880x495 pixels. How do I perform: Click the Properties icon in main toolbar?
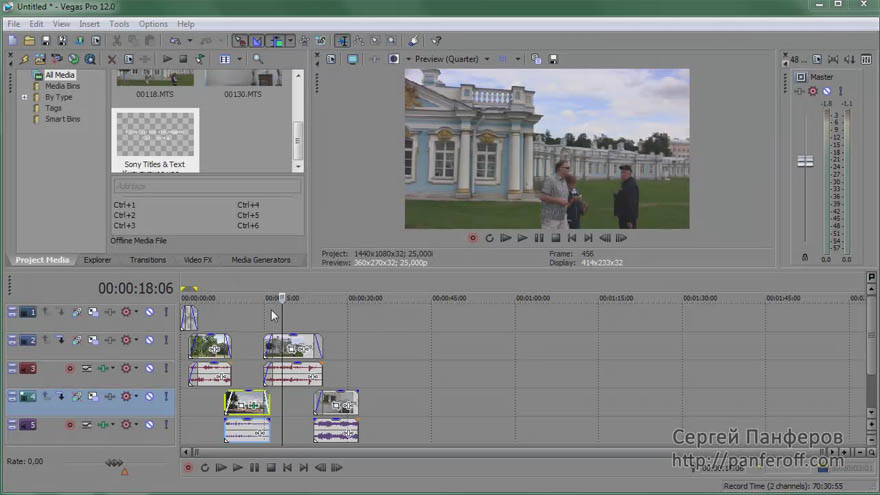pyautogui.click(x=96, y=41)
